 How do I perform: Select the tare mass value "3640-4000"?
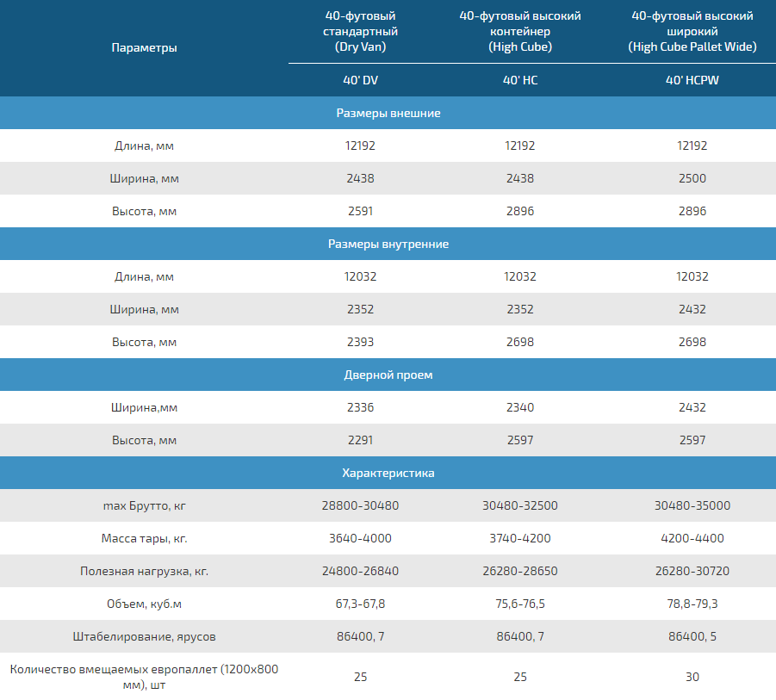coord(360,538)
